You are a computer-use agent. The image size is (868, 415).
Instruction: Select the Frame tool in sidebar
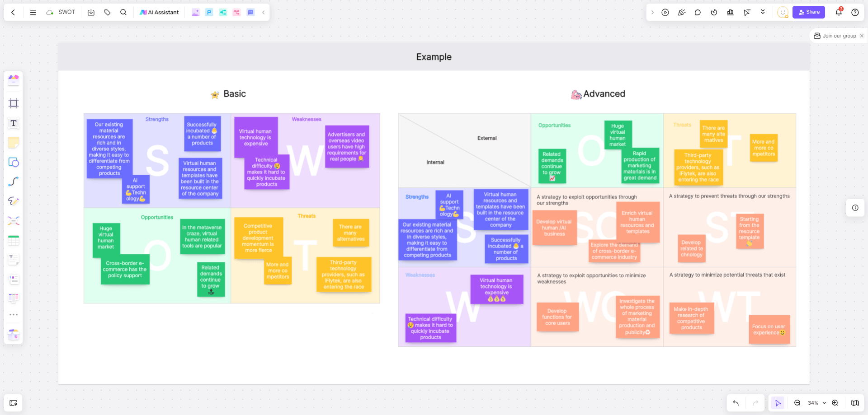(14, 103)
